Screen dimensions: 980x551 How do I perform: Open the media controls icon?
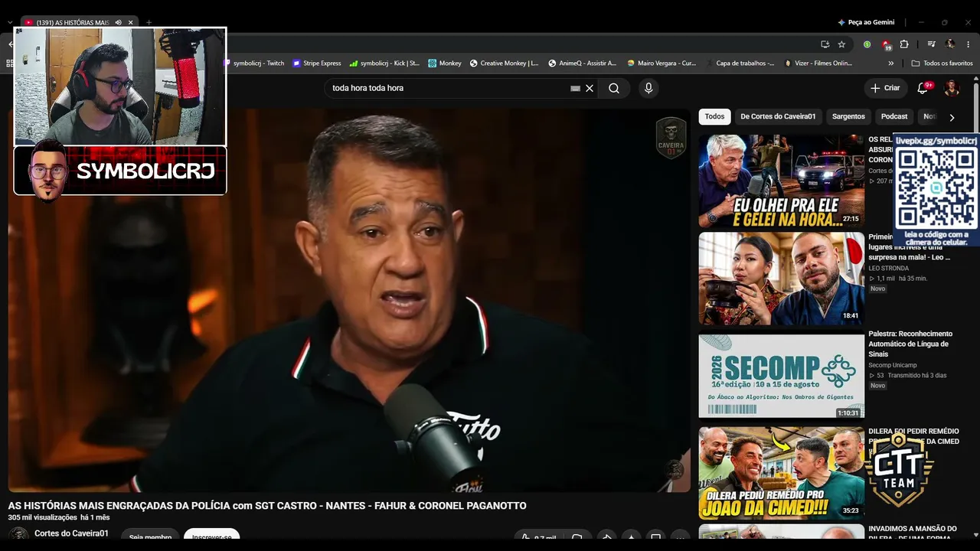click(932, 44)
